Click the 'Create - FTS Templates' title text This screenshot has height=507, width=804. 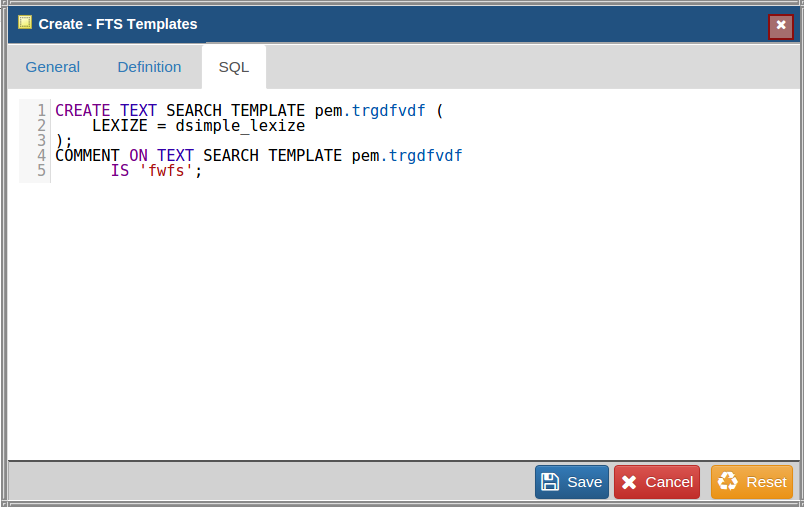click(118, 24)
